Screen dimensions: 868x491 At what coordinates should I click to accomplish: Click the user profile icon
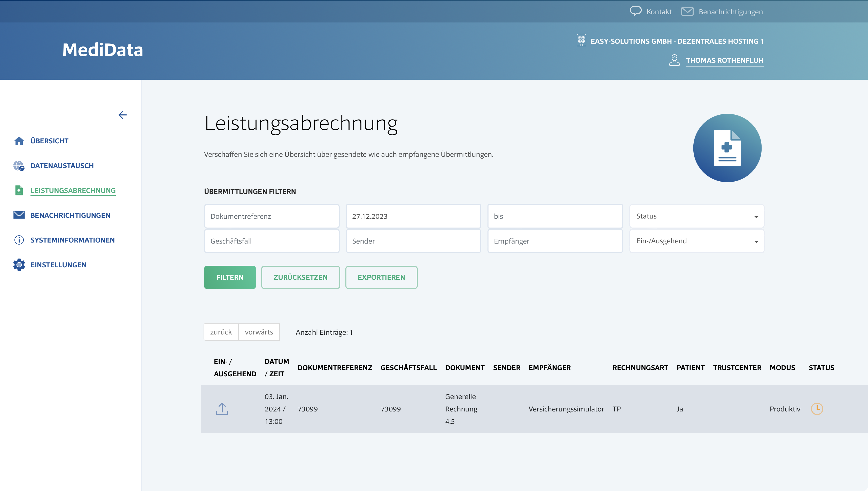(x=674, y=60)
